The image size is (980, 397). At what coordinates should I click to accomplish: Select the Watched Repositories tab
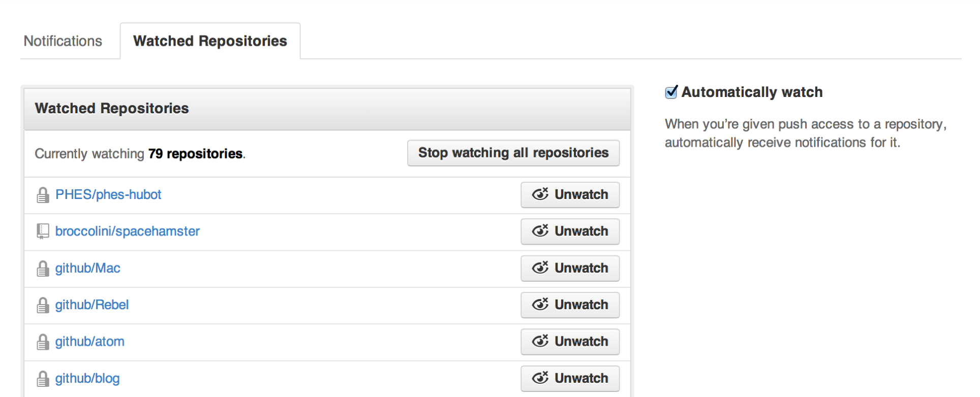pos(210,41)
